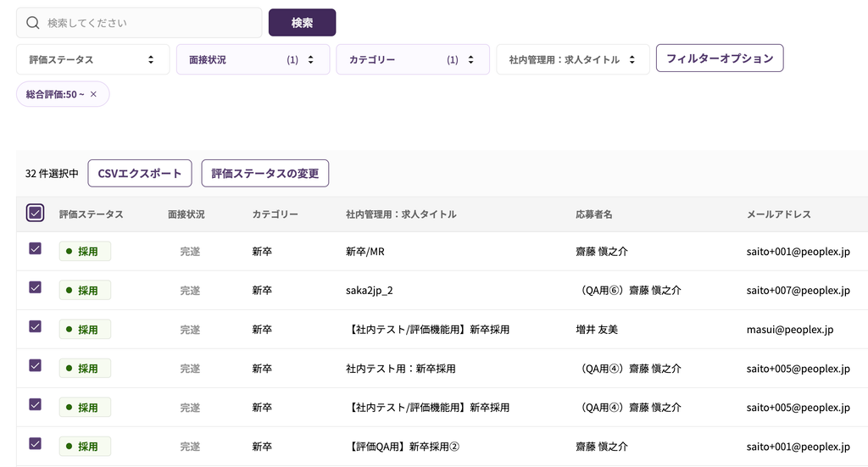
Task: Open フィルターオプション settings
Action: [720, 58]
